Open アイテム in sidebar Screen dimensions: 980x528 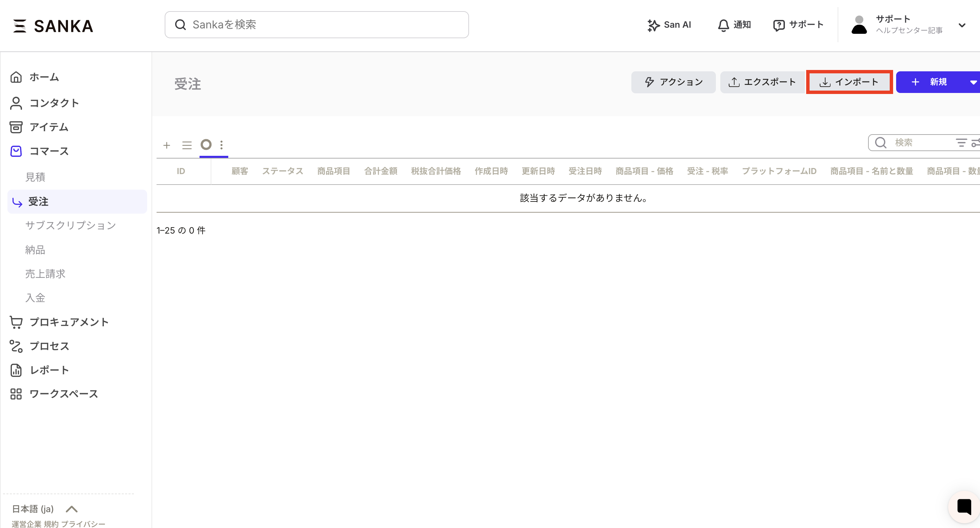point(39,127)
